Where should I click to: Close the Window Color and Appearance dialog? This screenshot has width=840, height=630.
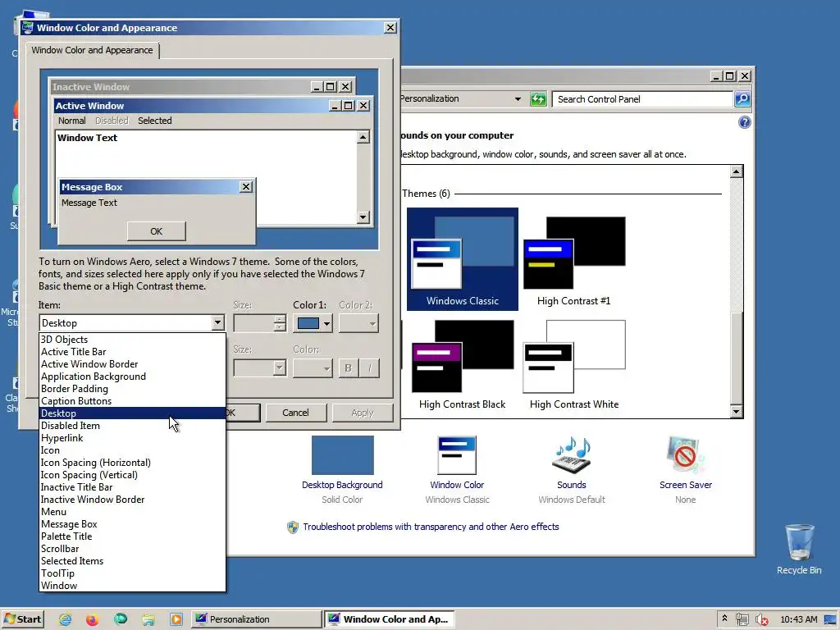390,28
